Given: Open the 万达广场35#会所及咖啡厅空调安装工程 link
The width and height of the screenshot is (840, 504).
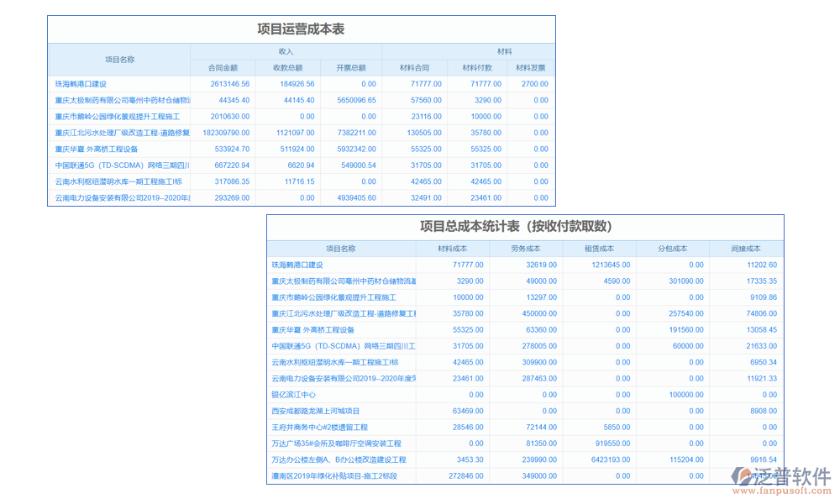Looking at the screenshot, I should point(337,444).
